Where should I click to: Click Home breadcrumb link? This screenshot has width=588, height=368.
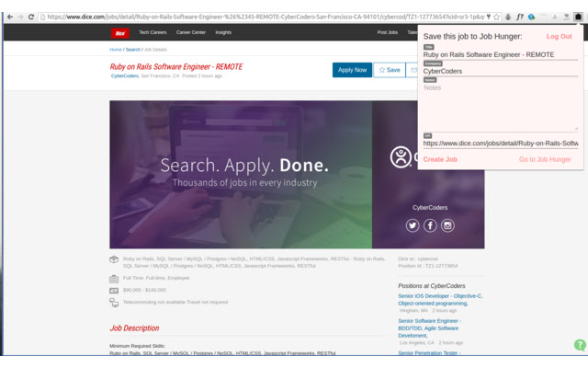pyautogui.click(x=116, y=50)
